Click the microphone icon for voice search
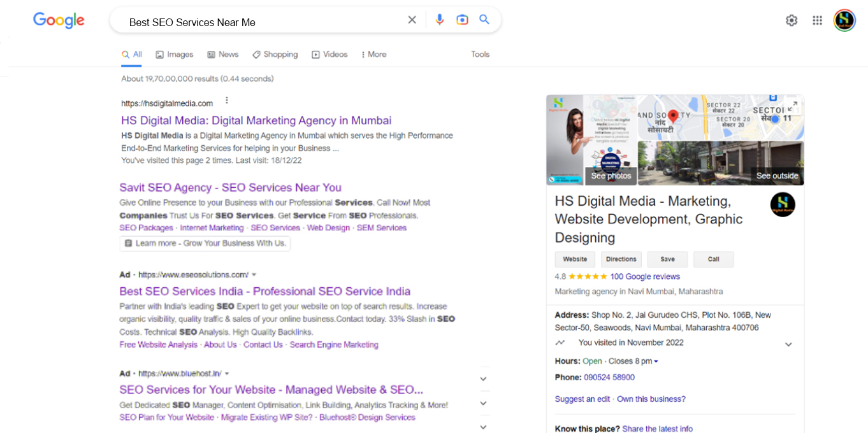Screen dimensions: 868x433 [x=440, y=20]
